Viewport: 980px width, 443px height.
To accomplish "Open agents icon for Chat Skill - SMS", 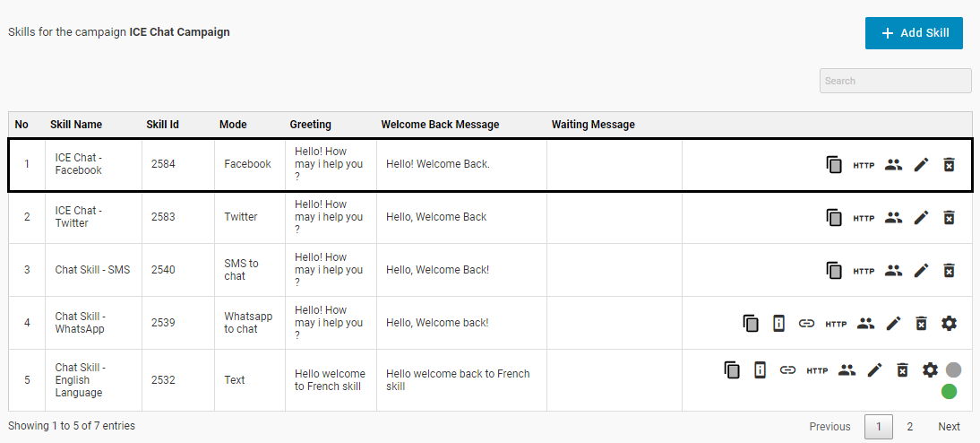I will pyautogui.click(x=893, y=270).
